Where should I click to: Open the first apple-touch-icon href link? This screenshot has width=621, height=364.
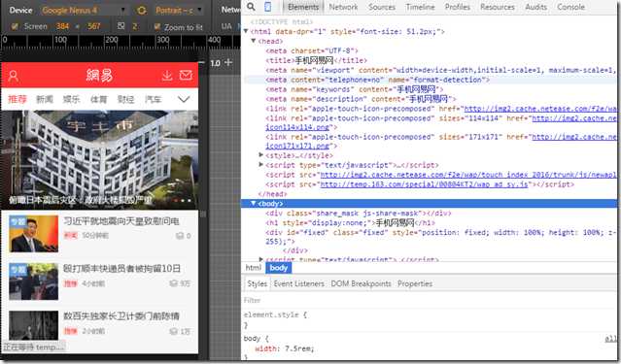(540, 109)
